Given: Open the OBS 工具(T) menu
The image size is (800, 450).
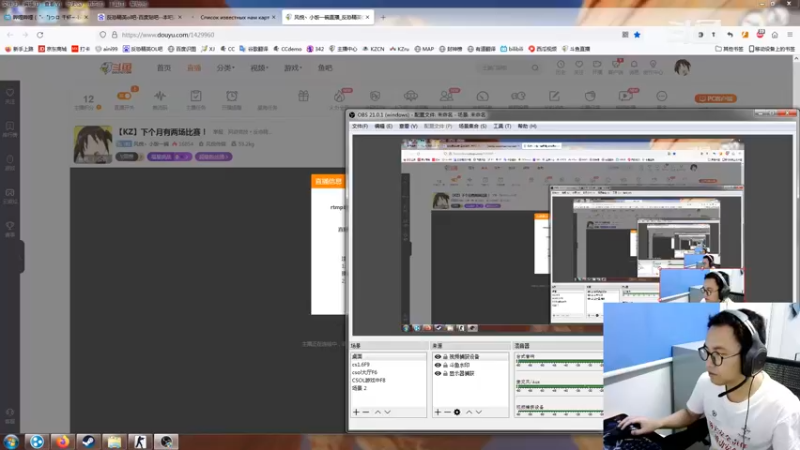Looking at the screenshot, I should pos(502,126).
